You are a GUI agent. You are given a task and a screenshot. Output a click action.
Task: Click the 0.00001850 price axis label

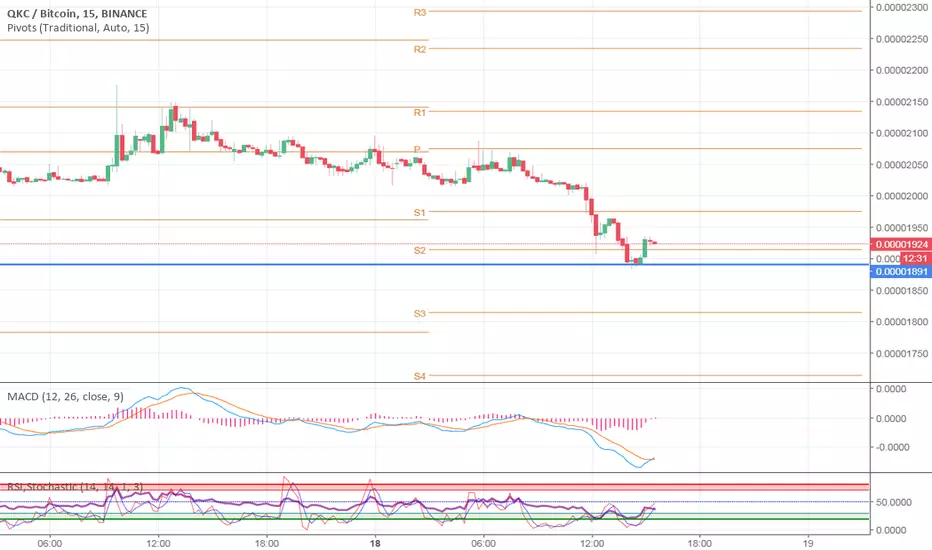pyautogui.click(x=902, y=291)
